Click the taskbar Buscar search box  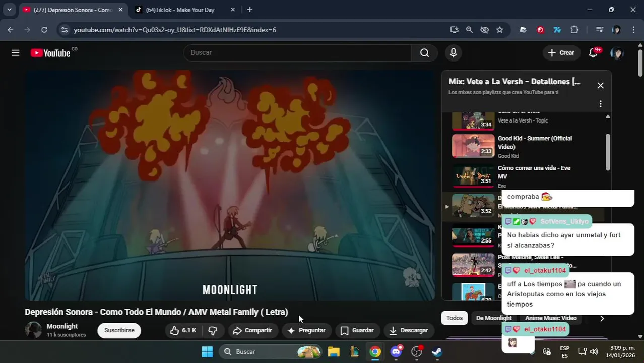click(270, 352)
